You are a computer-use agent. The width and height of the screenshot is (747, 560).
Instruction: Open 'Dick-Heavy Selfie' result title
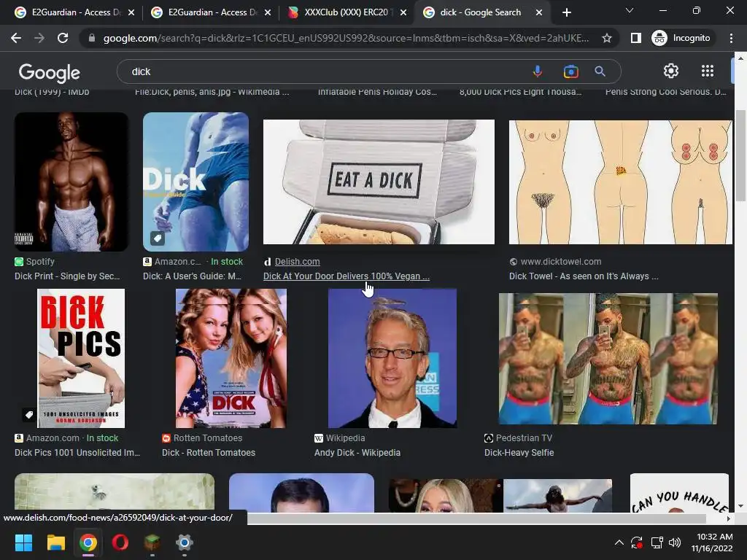pos(519,452)
